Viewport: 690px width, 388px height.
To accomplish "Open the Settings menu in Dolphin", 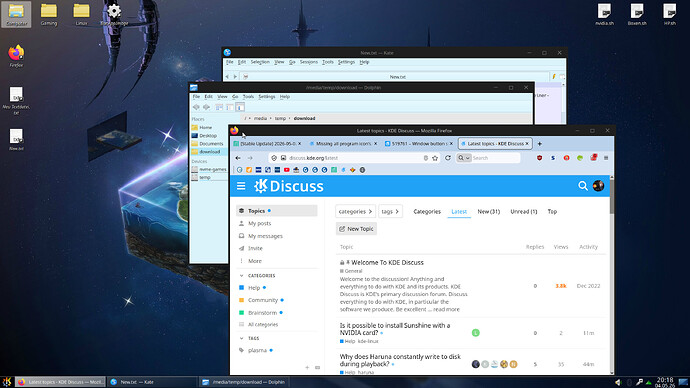I will pos(267,97).
